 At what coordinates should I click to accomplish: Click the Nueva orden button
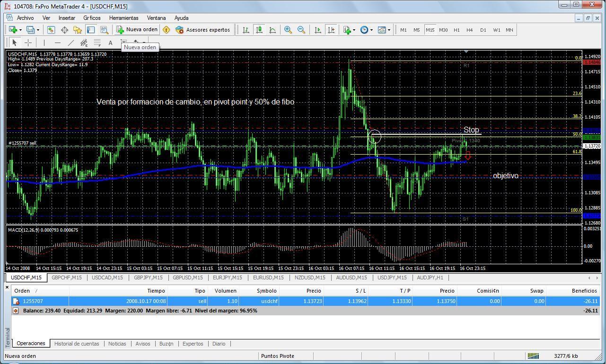coord(137,30)
